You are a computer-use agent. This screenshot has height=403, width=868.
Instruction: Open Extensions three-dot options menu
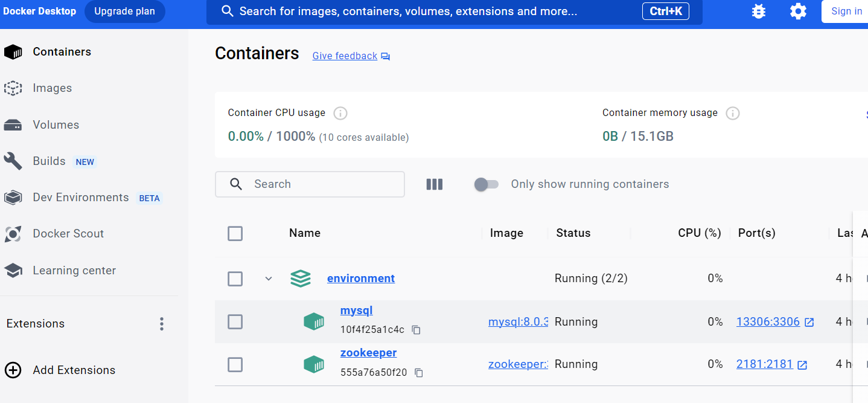point(161,324)
